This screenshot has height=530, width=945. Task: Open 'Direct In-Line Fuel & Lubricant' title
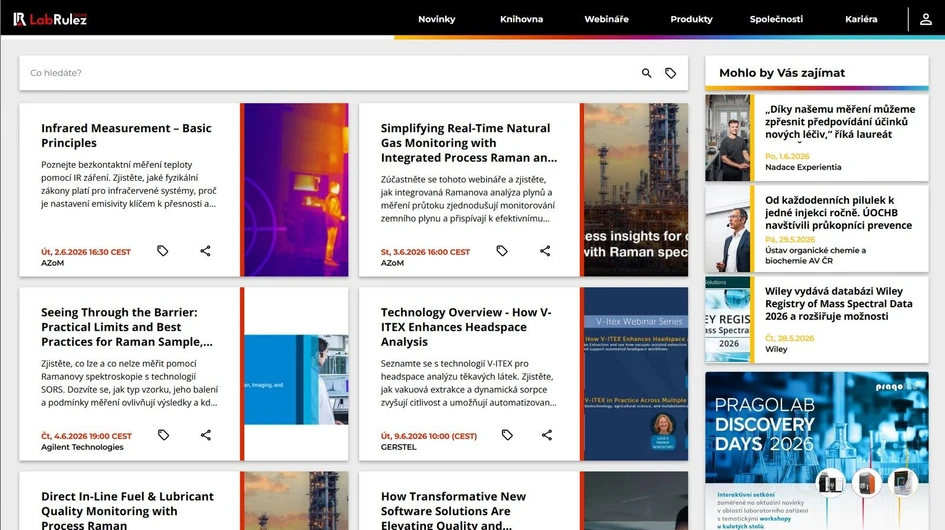click(x=127, y=510)
